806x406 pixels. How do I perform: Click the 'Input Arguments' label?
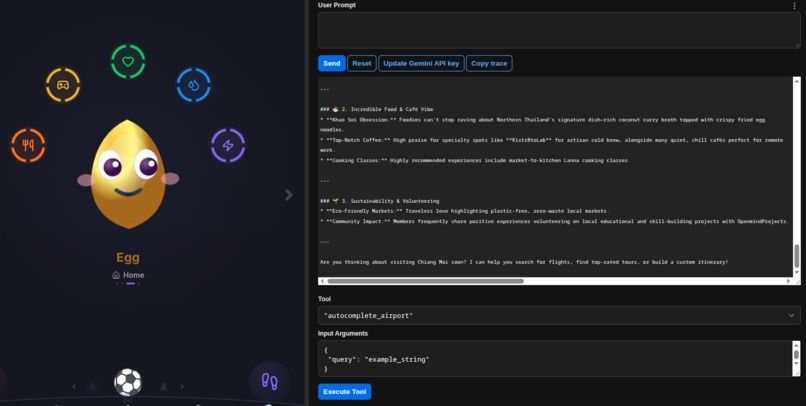click(343, 334)
